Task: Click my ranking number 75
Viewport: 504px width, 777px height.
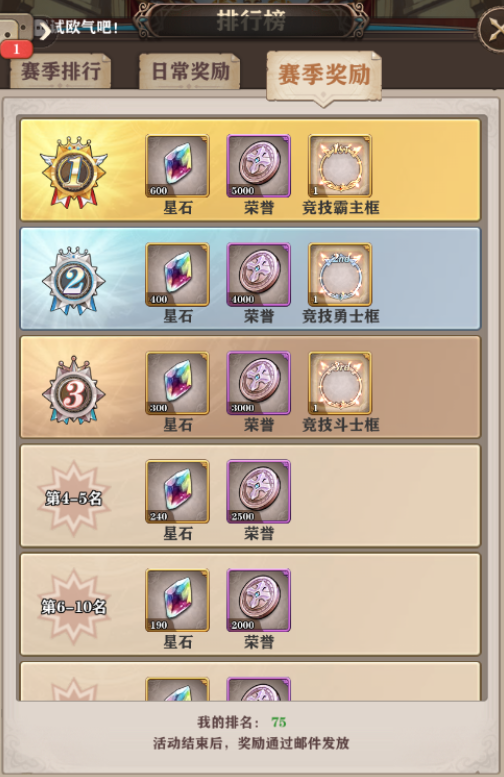Action: [279, 722]
